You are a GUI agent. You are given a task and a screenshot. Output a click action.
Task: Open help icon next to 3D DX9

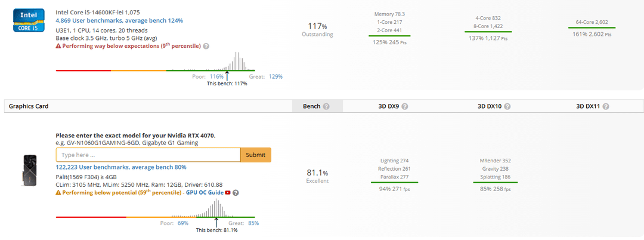404,106
